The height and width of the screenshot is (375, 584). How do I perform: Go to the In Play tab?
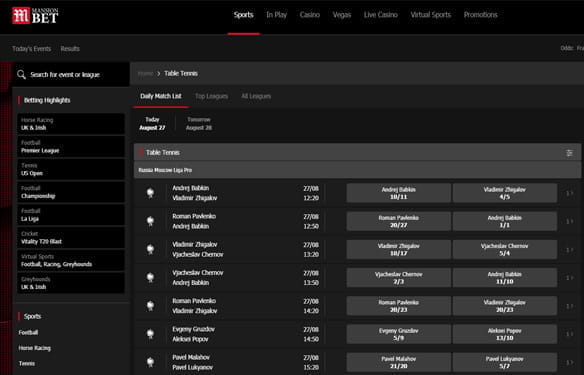[x=276, y=15]
